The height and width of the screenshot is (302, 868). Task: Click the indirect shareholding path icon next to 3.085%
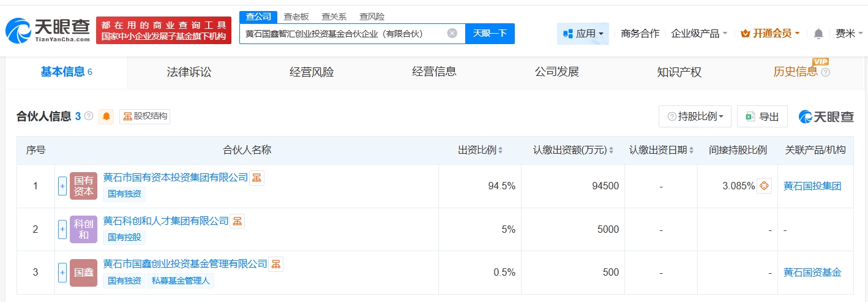tap(764, 186)
